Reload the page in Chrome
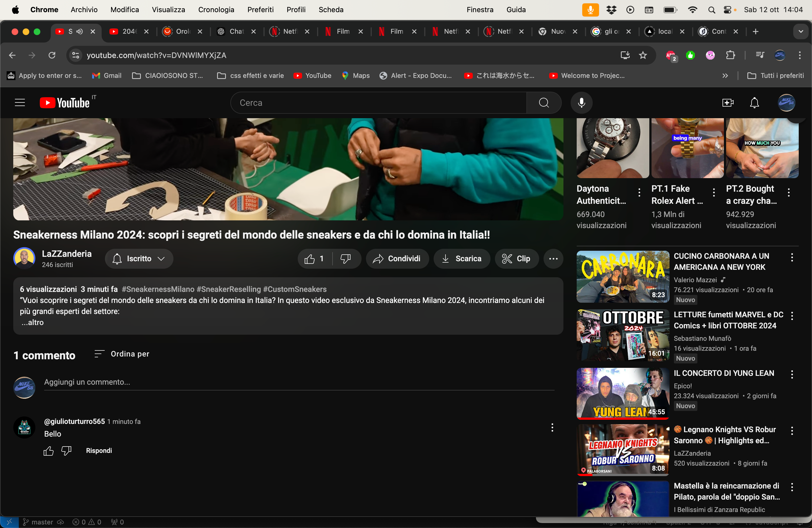This screenshot has width=812, height=528. [52, 55]
